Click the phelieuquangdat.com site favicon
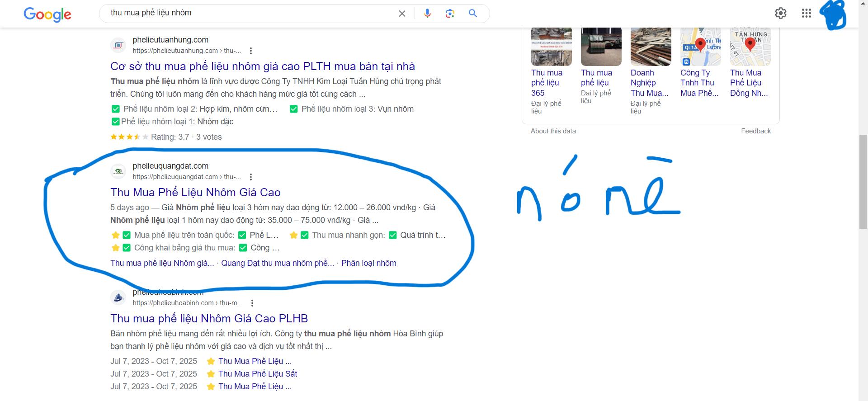 pyautogui.click(x=118, y=171)
